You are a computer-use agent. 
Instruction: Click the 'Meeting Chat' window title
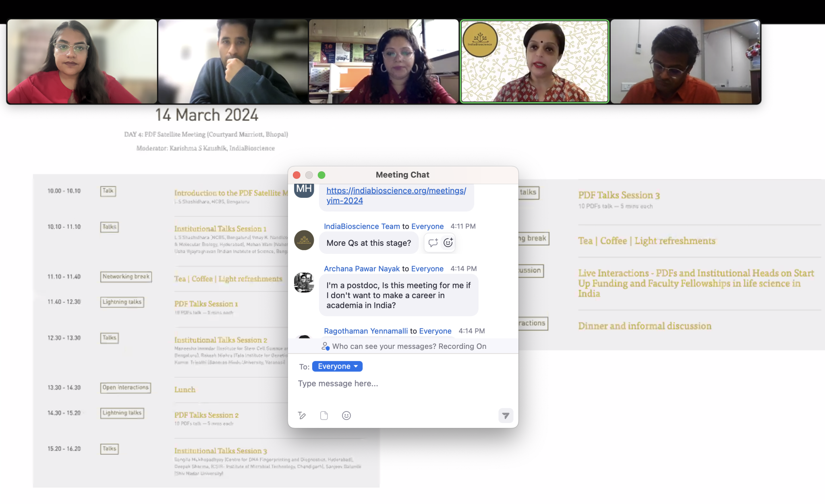click(402, 175)
